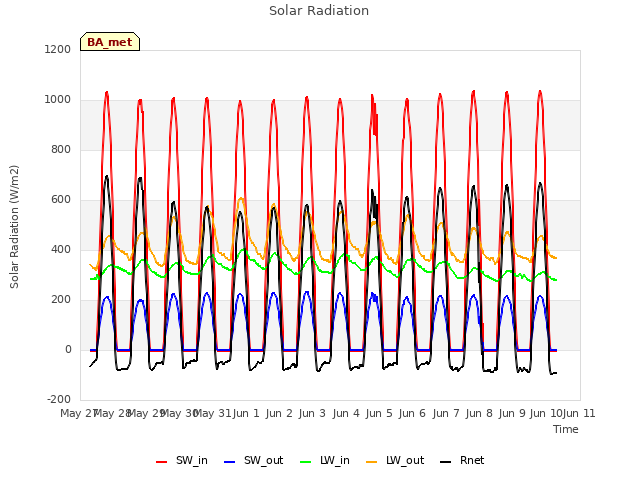Click the 400 y-axis tick label

point(61,249)
